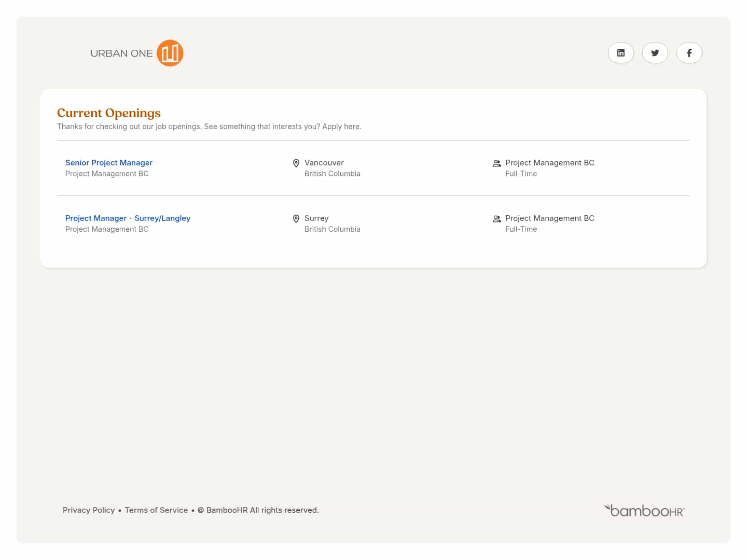The width and height of the screenshot is (747, 560).
Task: Click the department people icon in Senior Project Manager row
Action: [x=496, y=163]
